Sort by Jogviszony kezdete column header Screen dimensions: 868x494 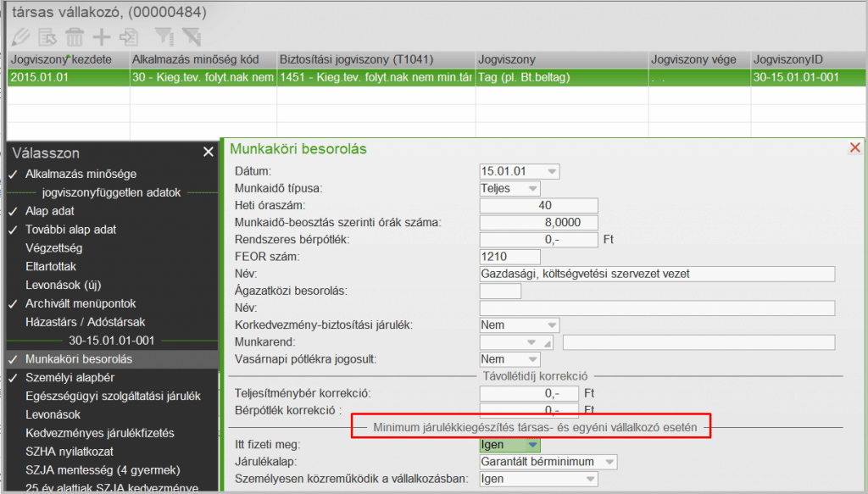[66, 60]
